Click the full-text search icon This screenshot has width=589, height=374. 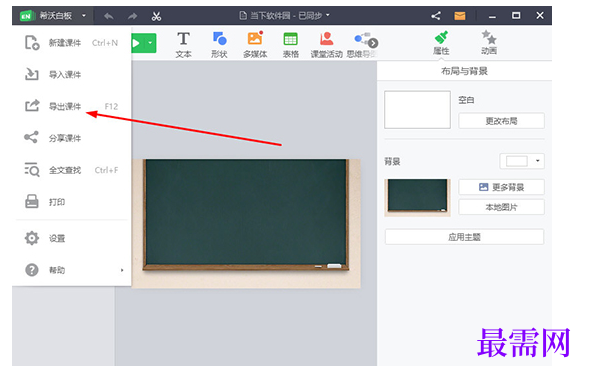(x=32, y=169)
